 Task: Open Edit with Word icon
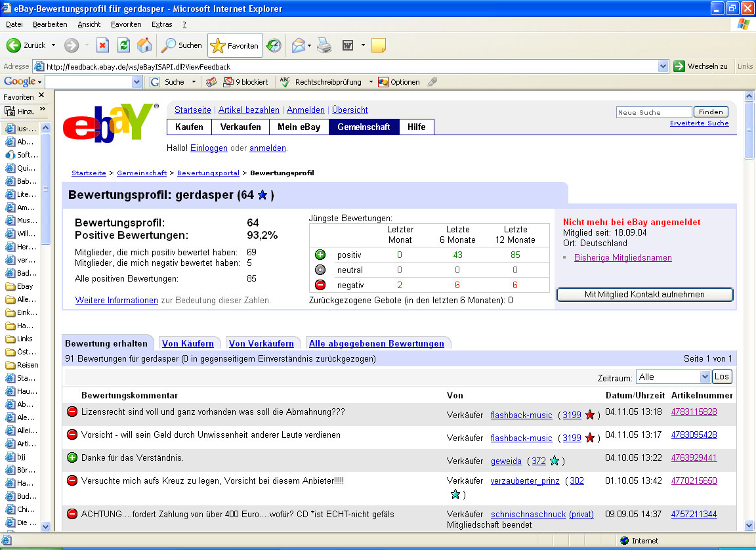348,45
